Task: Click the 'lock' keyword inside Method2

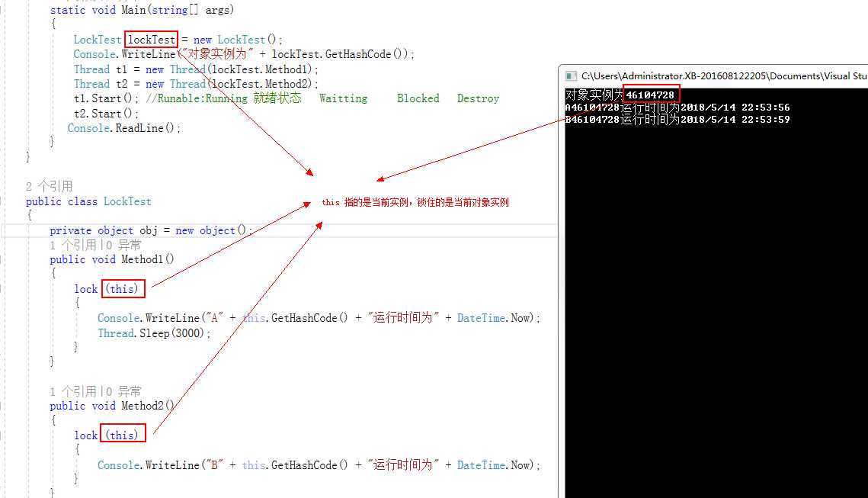Action: pos(86,435)
